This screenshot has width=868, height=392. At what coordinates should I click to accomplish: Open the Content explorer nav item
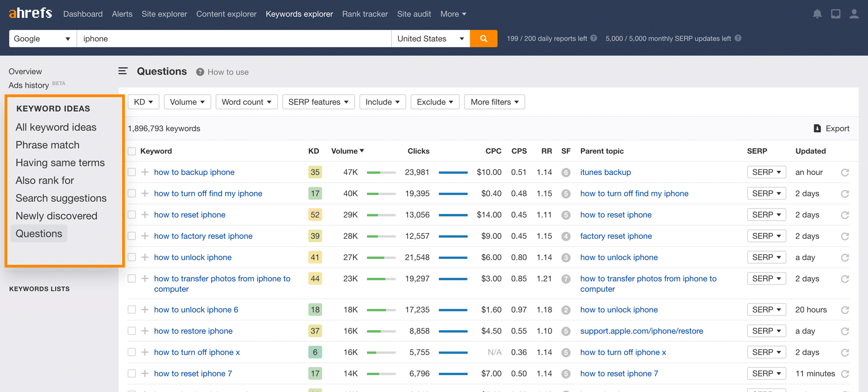(x=227, y=14)
